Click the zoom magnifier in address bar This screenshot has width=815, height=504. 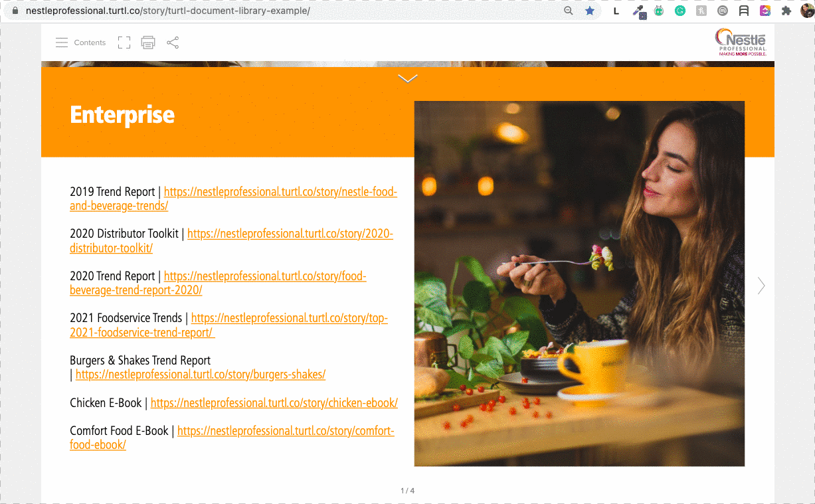(x=569, y=11)
